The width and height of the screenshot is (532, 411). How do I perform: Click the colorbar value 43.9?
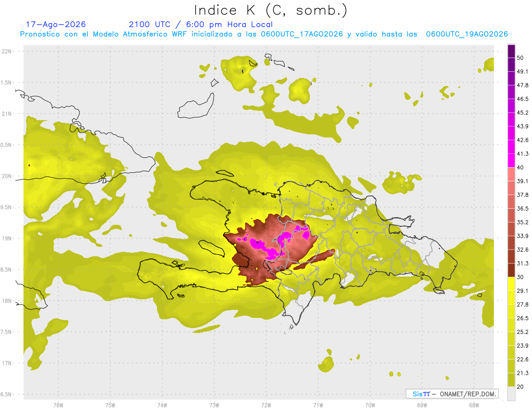[523, 126]
